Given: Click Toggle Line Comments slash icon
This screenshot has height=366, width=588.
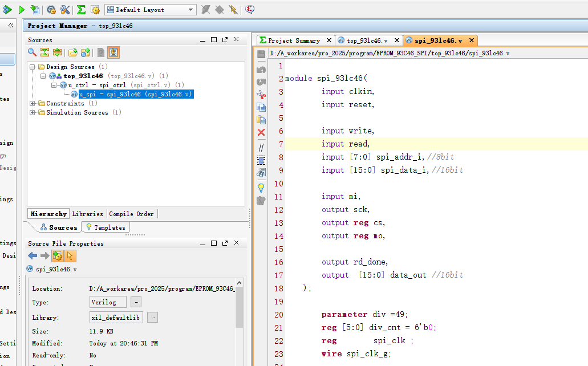Looking at the screenshot, I should click(261, 148).
